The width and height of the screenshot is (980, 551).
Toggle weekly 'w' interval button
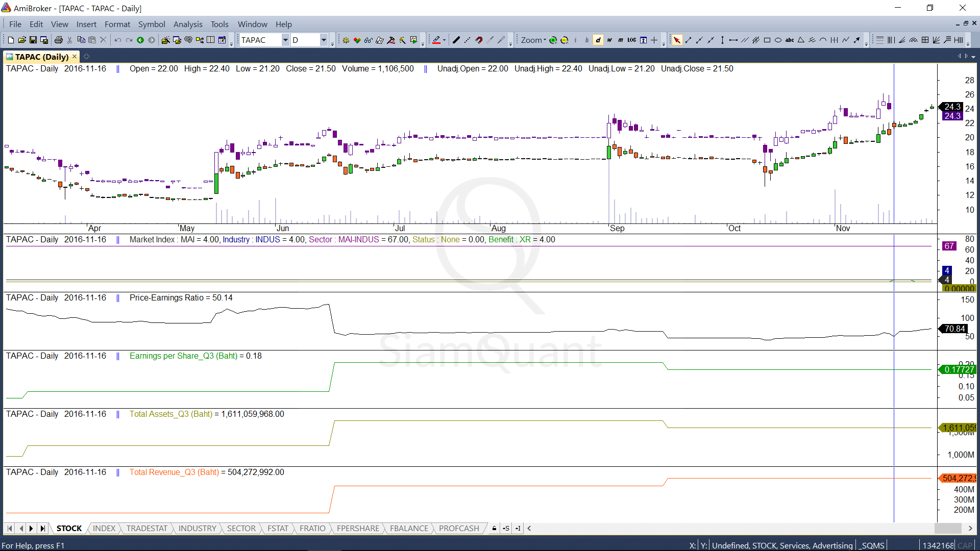point(609,40)
